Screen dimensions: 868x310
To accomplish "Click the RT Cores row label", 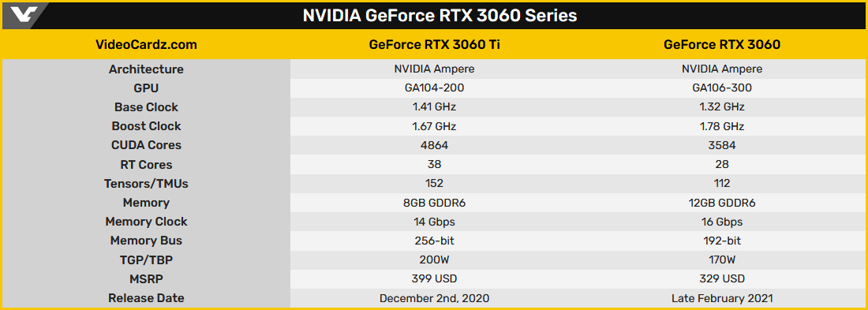I will (146, 164).
